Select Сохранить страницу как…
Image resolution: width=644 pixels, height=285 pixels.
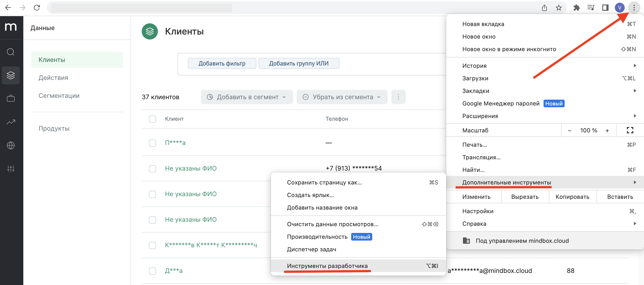pyautogui.click(x=358, y=182)
